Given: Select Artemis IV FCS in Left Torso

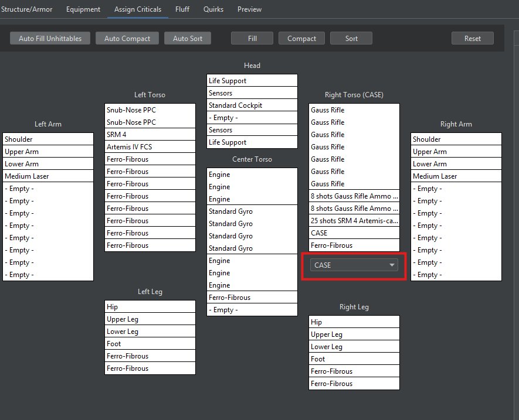Looking at the screenshot, I should point(150,147).
